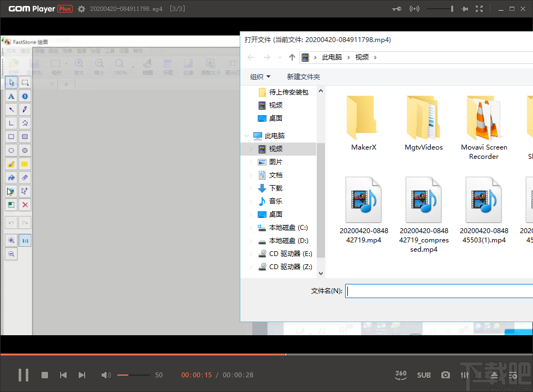Activate the Zoom In magnifier tool
Screen dimensions: 533x392
coord(11,240)
